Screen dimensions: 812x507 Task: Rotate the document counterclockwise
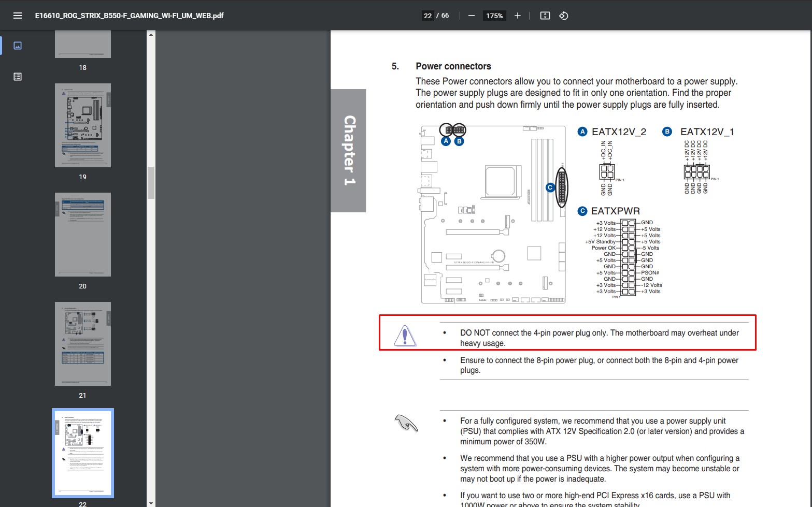click(x=564, y=16)
